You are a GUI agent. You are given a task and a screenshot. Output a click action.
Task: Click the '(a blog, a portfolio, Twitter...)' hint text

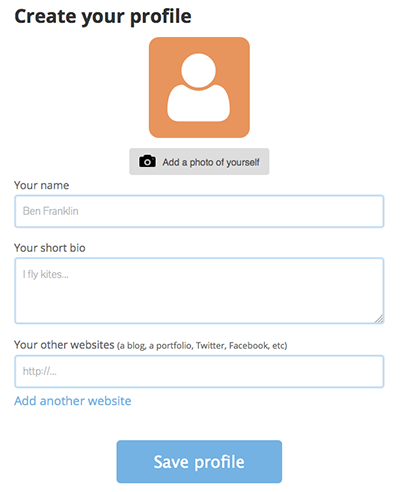202,346
